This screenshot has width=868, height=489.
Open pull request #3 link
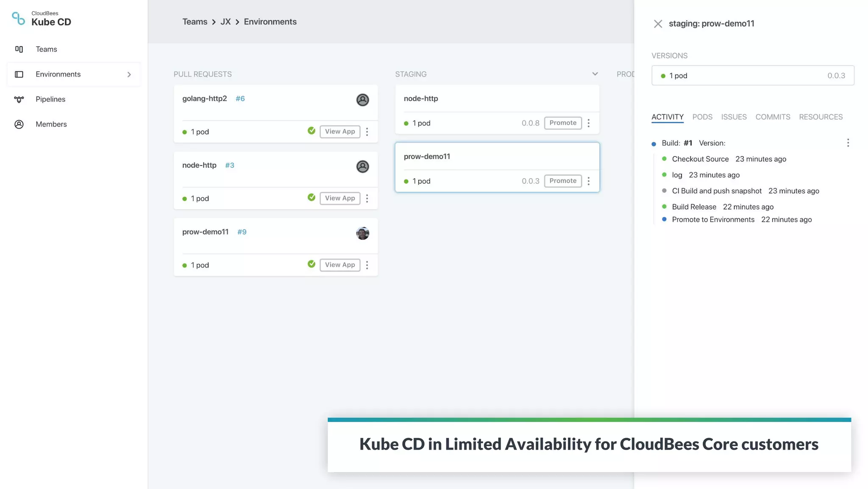[x=229, y=165]
